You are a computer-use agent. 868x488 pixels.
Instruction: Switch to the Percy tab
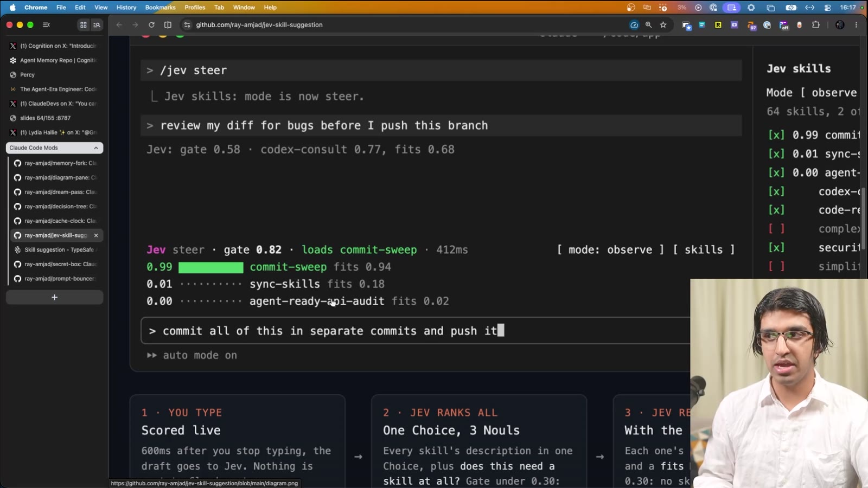[x=54, y=75]
